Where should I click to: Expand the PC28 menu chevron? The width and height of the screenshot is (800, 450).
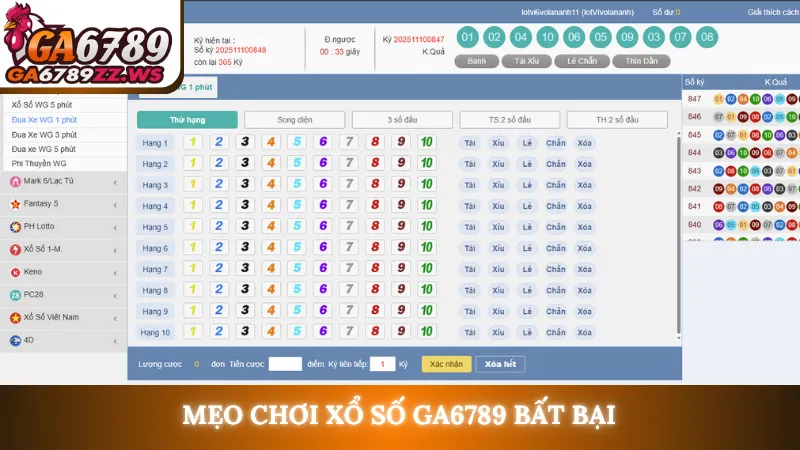[x=115, y=296]
